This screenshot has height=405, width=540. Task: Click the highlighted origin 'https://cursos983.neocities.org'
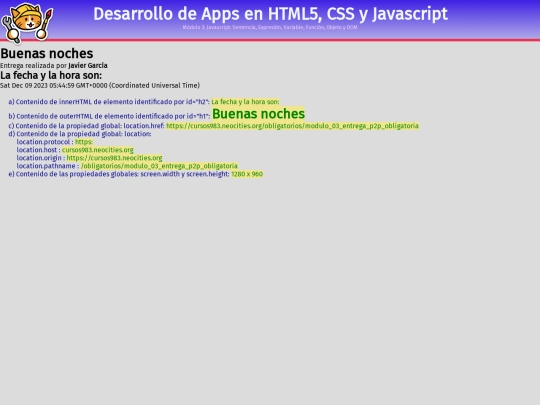tap(114, 158)
